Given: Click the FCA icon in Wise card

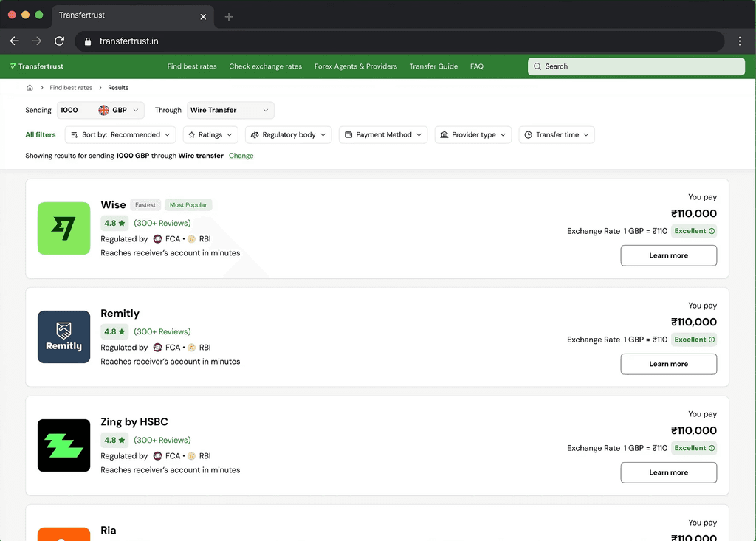Looking at the screenshot, I should tap(157, 239).
